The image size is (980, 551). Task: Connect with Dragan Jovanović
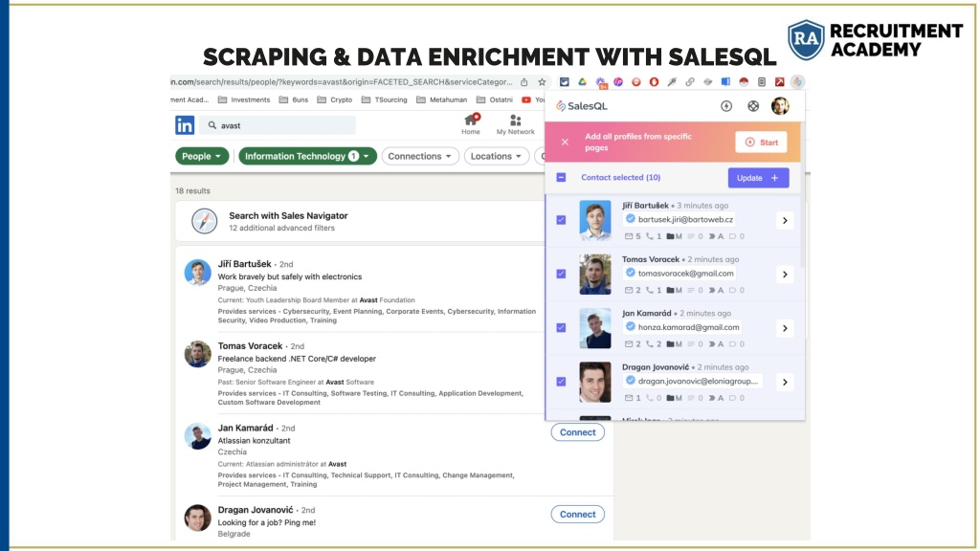pyautogui.click(x=577, y=514)
